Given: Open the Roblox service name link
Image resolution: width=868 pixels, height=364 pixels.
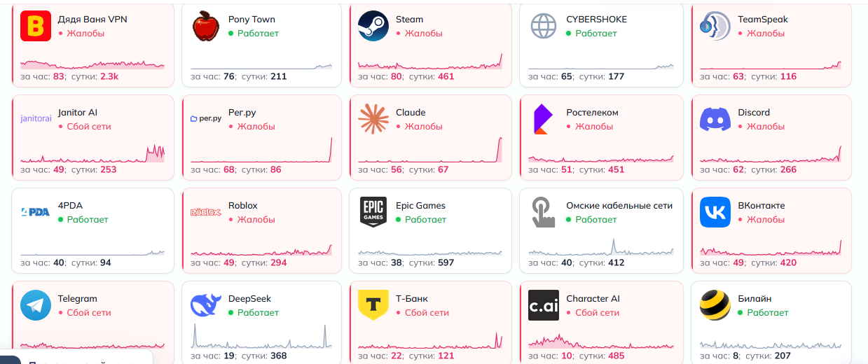Looking at the screenshot, I should (243, 206).
